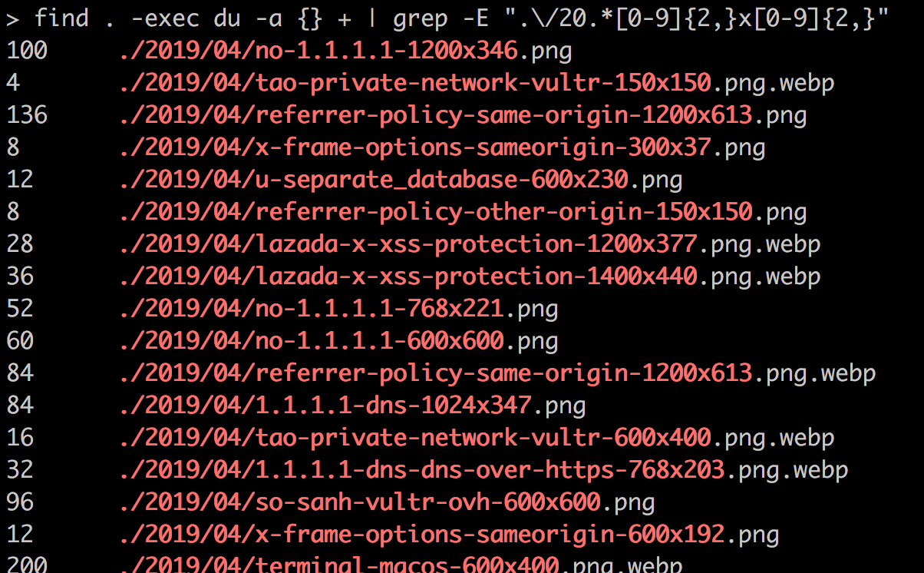Click 1.1.1.1-dns-1024x347.png entry

click(x=353, y=405)
